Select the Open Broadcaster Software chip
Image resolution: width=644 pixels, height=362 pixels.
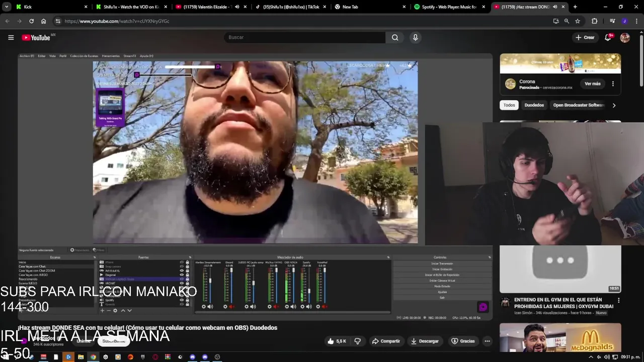coord(579,105)
